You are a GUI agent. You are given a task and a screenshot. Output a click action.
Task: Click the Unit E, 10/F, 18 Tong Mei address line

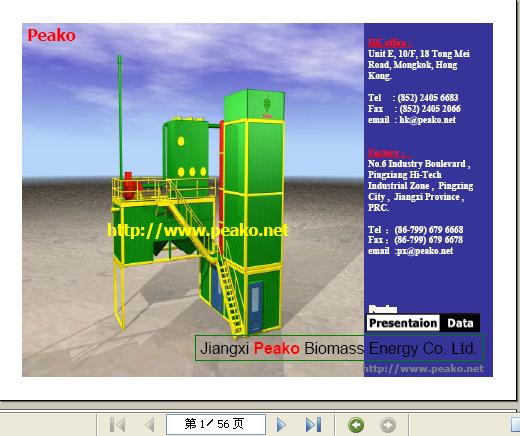tap(419, 54)
